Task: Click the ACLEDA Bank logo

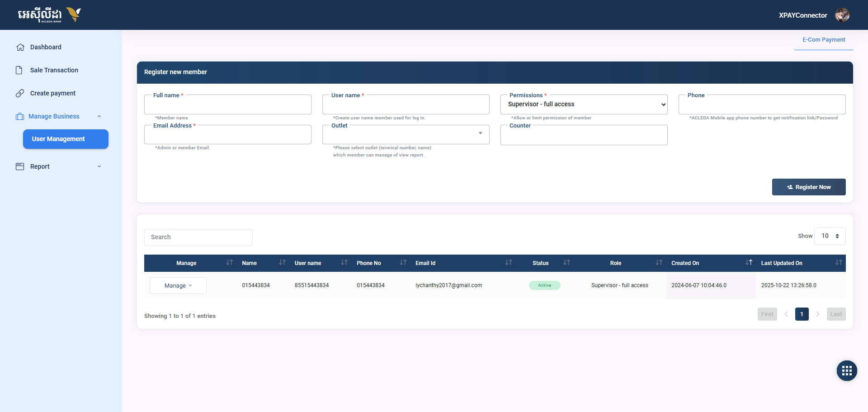Action: click(x=49, y=15)
